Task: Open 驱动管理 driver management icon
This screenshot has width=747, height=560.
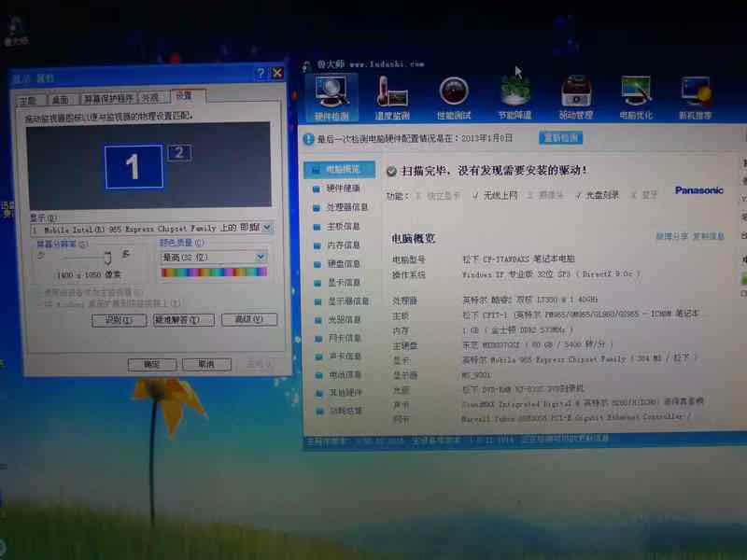Action: 575,96
